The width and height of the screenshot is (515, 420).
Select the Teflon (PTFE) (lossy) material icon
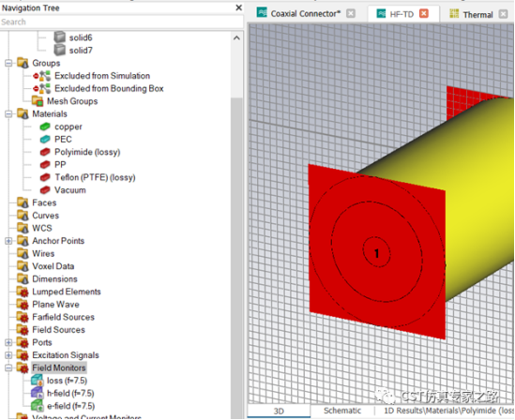(x=45, y=177)
